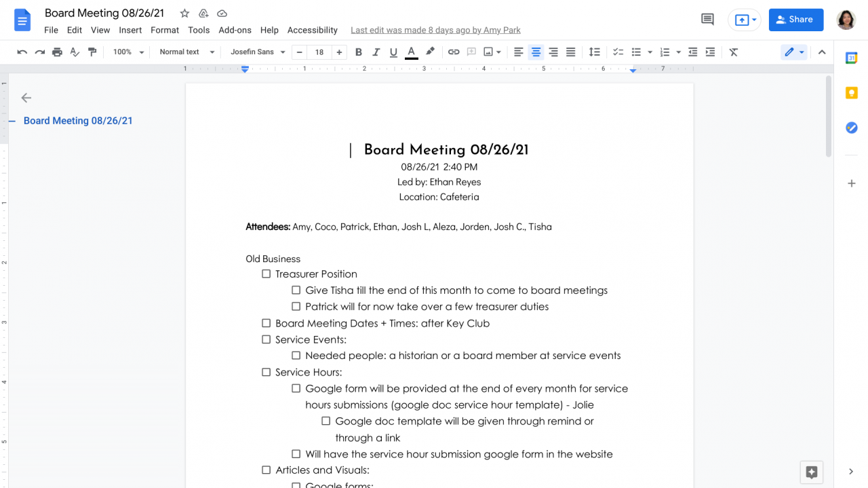The image size is (868, 488).
Task: Open the Accessibility menu
Action: (x=312, y=30)
